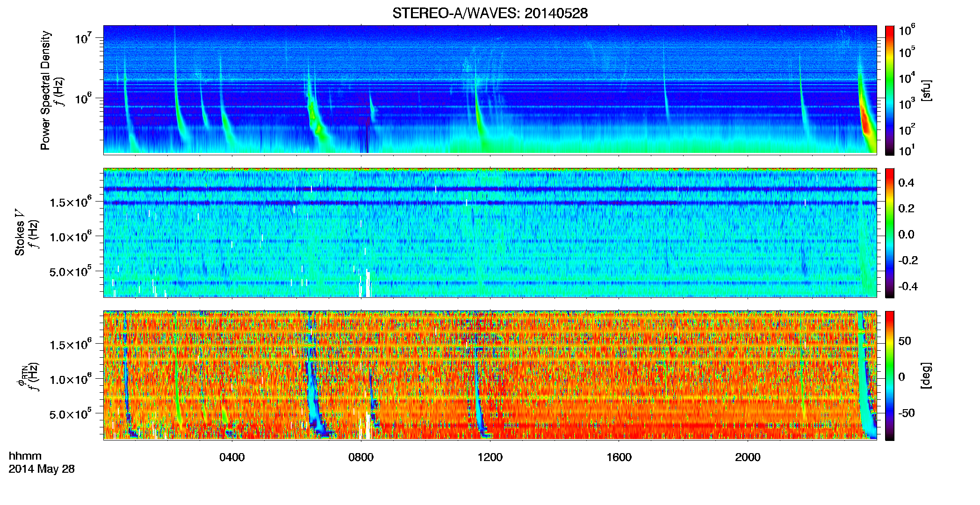Select the 2000 time axis label
This screenshot has width=980, height=505.
click(x=748, y=457)
